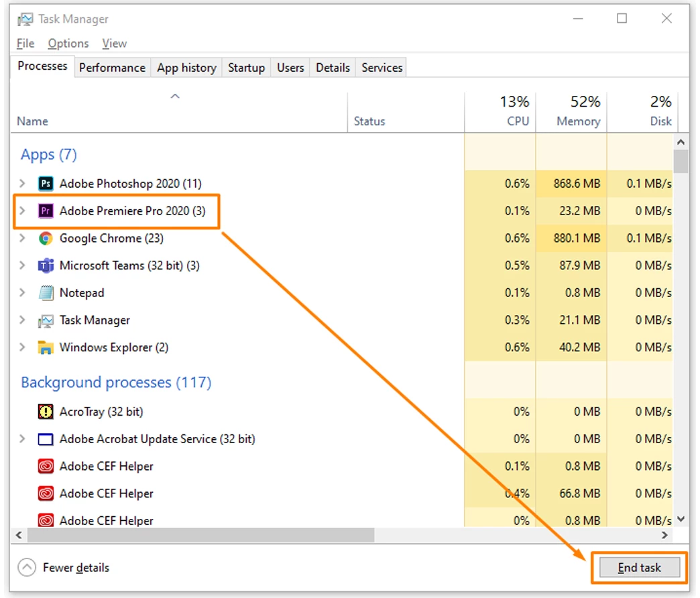Click the AcroTray process icon
Viewport: 700px width, 598px height.
pyautogui.click(x=46, y=412)
